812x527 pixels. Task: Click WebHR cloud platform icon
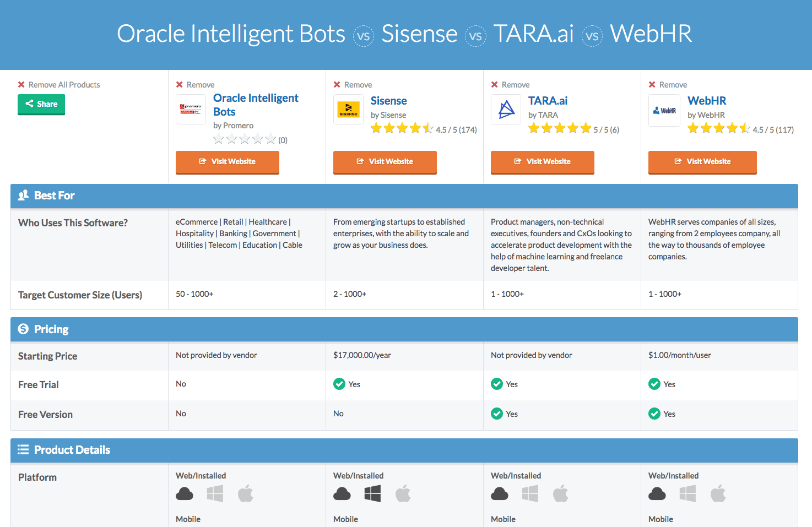click(657, 494)
